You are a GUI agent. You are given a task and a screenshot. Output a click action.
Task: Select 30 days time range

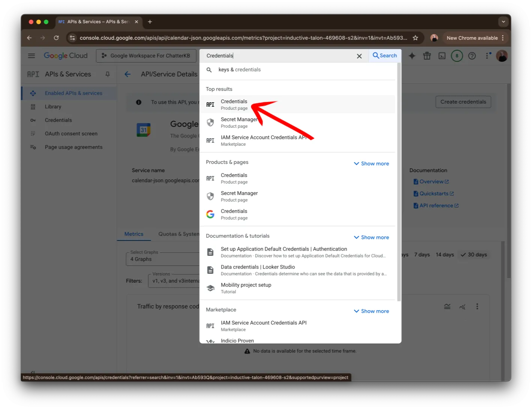[474, 255]
